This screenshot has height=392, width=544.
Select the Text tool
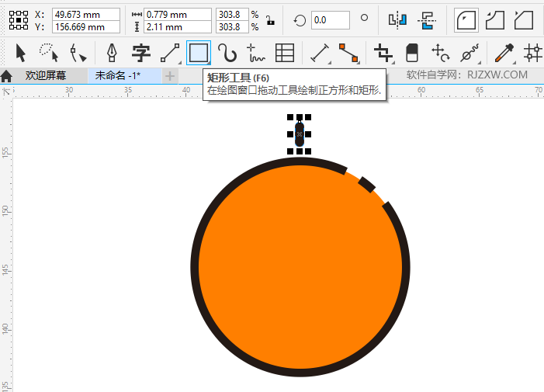(141, 53)
